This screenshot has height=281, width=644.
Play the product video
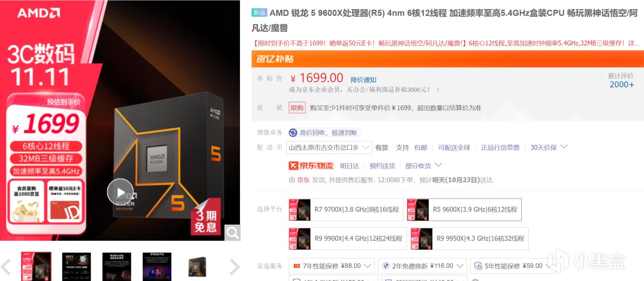tap(120, 192)
